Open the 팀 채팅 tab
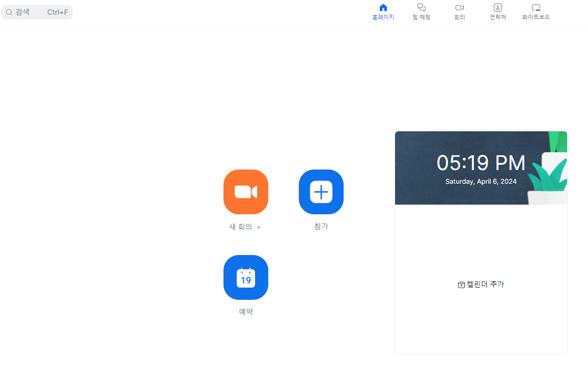588x367 pixels. pyautogui.click(x=422, y=12)
